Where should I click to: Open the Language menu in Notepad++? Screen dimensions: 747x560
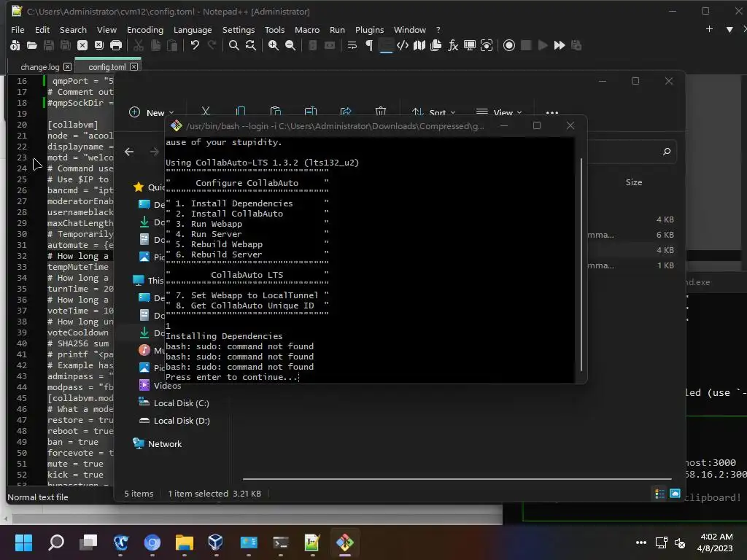click(193, 29)
